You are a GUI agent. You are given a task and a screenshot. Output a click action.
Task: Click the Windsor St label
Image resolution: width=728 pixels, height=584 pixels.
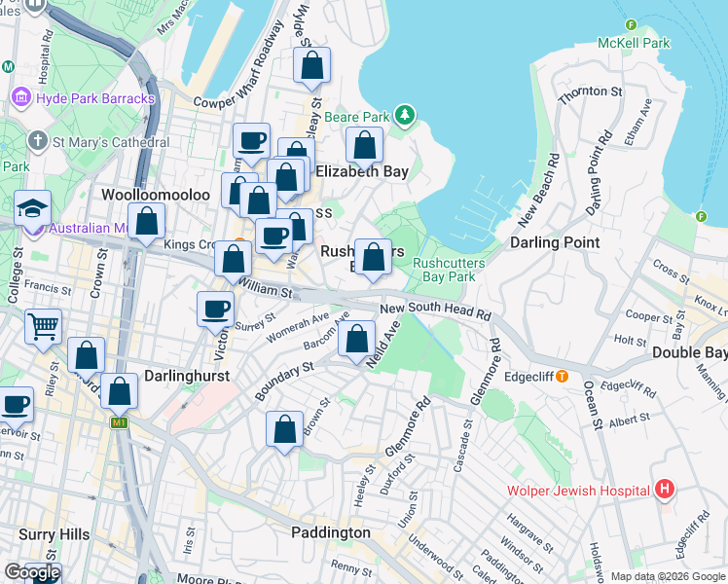[522, 555]
